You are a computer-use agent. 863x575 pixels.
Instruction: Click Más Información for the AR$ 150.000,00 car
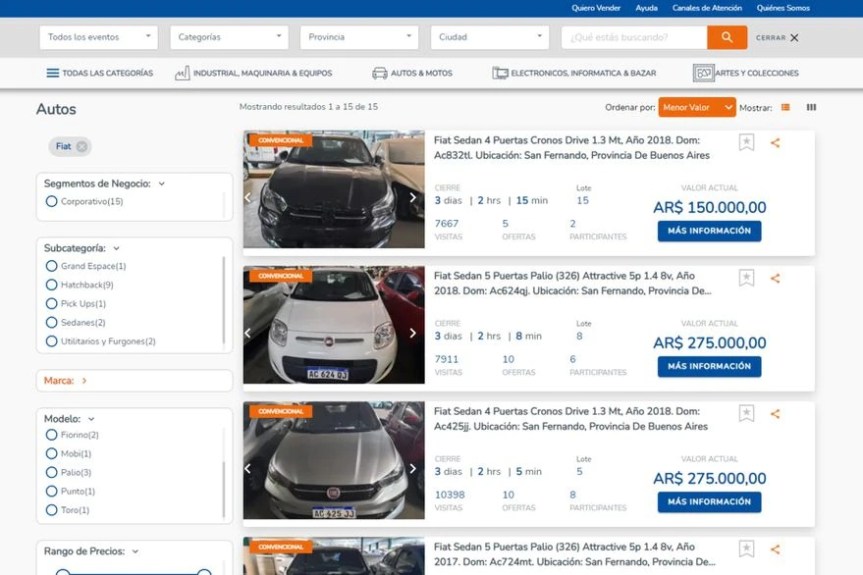709,231
